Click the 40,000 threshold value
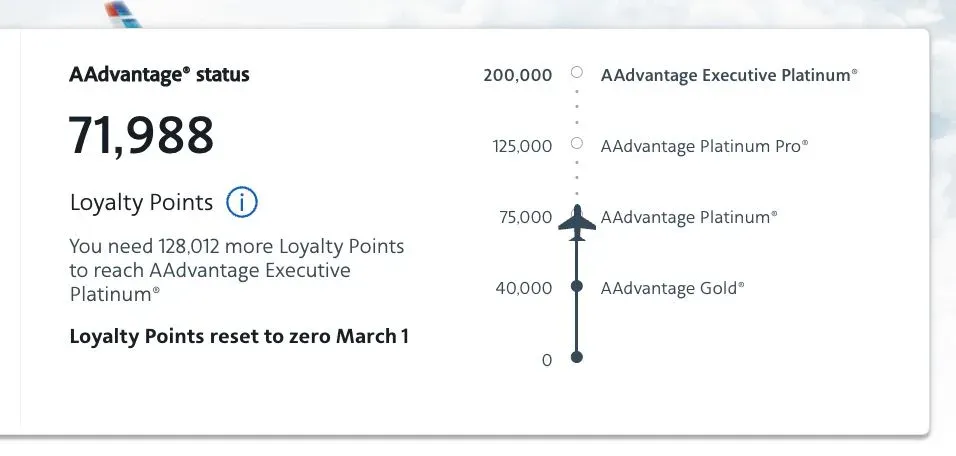Viewport: 956px width, 456px height. pos(523,288)
